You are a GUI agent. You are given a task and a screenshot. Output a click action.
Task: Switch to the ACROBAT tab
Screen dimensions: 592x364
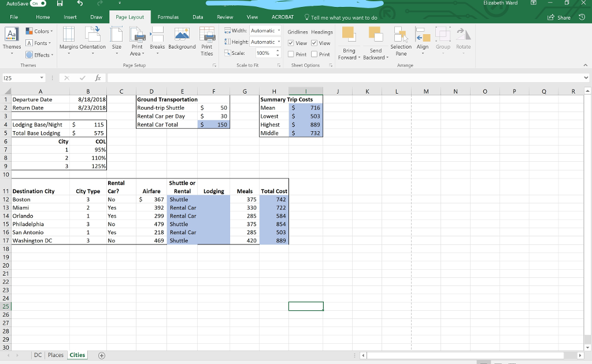coord(282,17)
